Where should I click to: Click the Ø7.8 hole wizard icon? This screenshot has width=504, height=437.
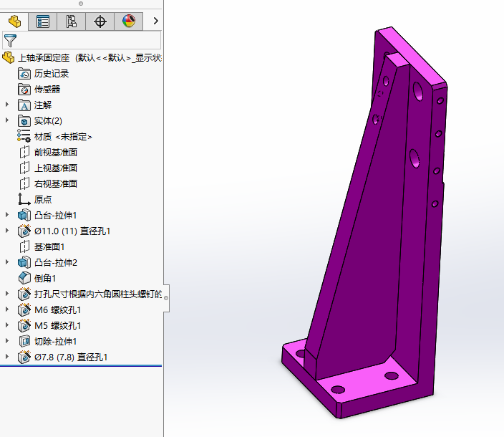(x=24, y=357)
